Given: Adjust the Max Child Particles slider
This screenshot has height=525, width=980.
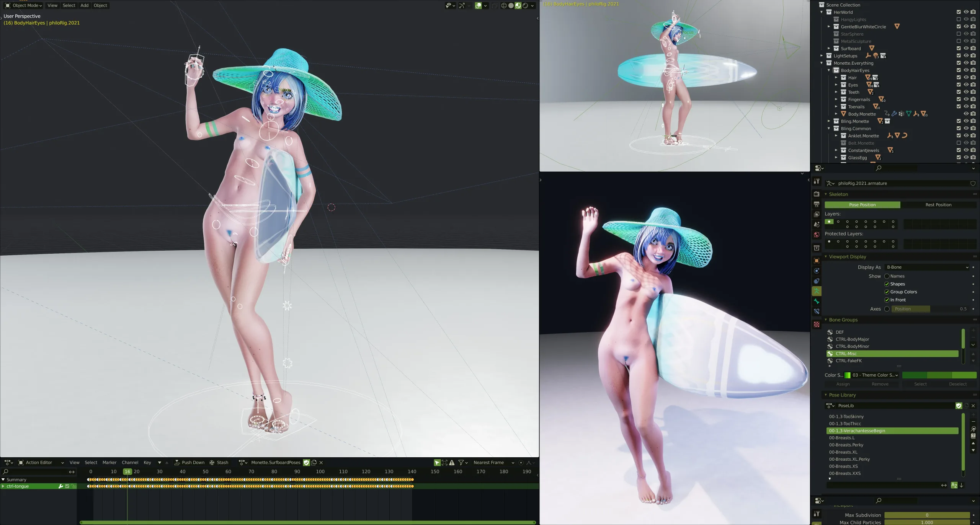Looking at the screenshot, I should tap(926, 522).
